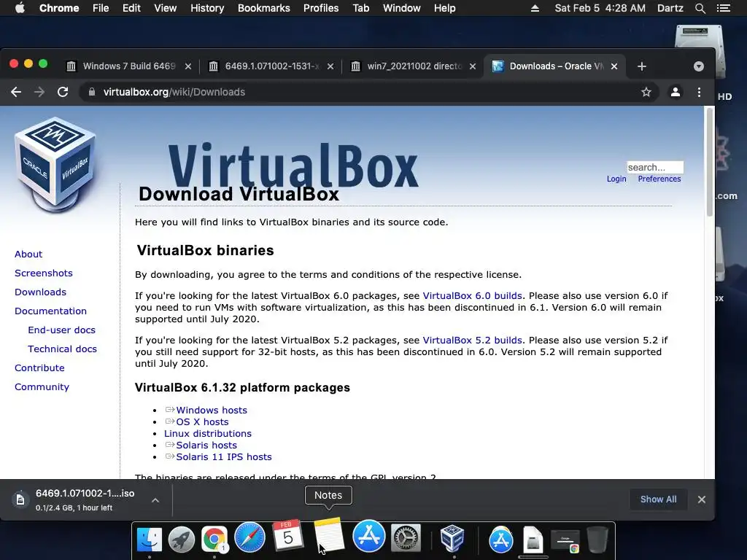The width and height of the screenshot is (747, 560).
Task: Click the Apple menu logo
Action: click(20, 8)
